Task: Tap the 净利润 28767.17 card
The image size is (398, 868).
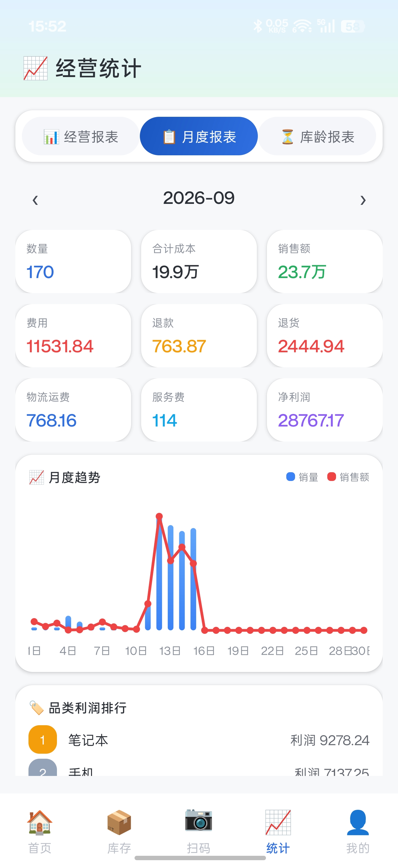Action: pyautogui.click(x=324, y=410)
